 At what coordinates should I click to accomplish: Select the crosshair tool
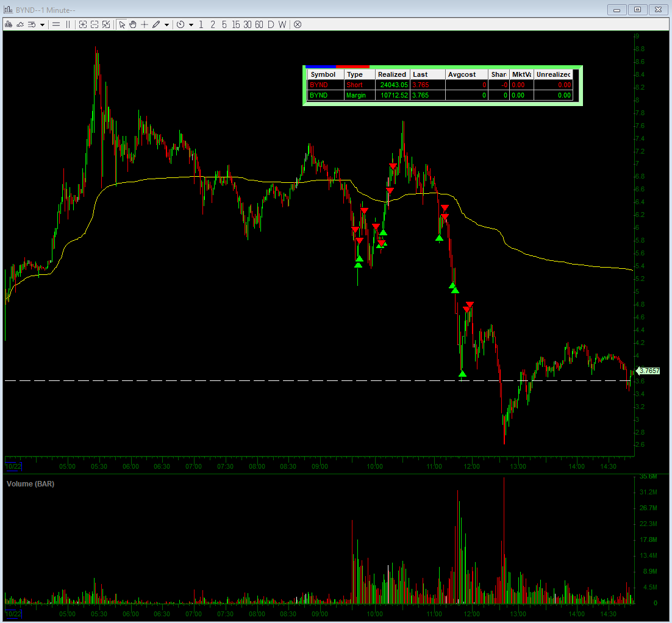145,24
